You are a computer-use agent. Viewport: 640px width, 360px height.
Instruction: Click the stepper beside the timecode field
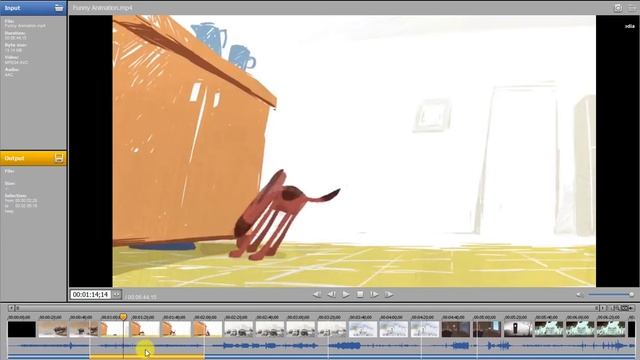tap(117, 294)
